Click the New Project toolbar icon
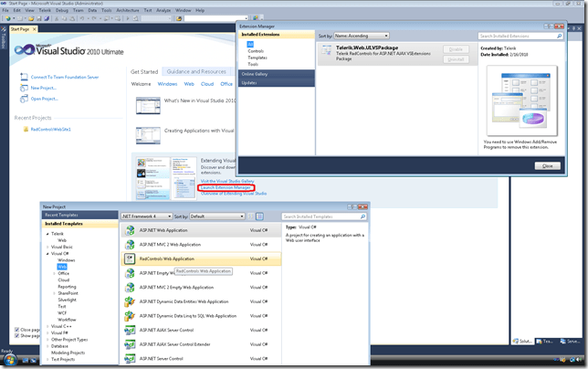588x369 pixels. [7, 18]
